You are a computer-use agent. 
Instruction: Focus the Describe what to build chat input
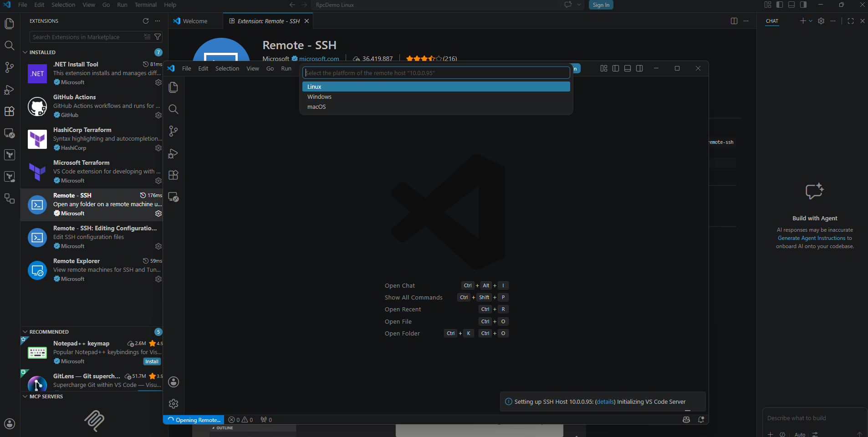pyautogui.click(x=815, y=418)
